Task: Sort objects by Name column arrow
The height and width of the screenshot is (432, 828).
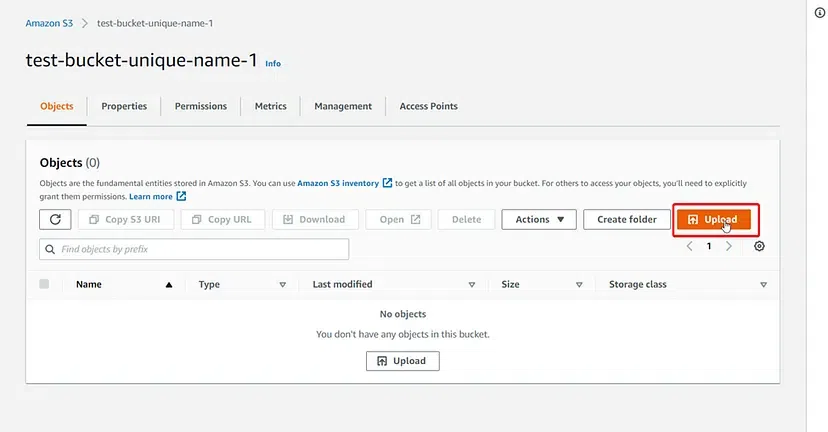Action: coord(168,285)
